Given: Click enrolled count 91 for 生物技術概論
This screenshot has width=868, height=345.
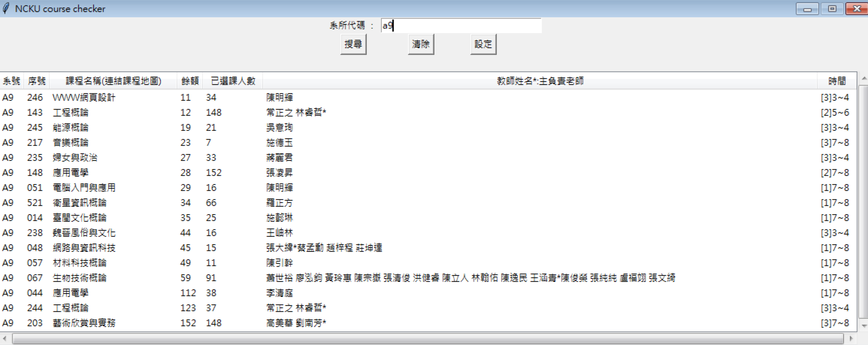Looking at the screenshot, I should click(211, 278).
